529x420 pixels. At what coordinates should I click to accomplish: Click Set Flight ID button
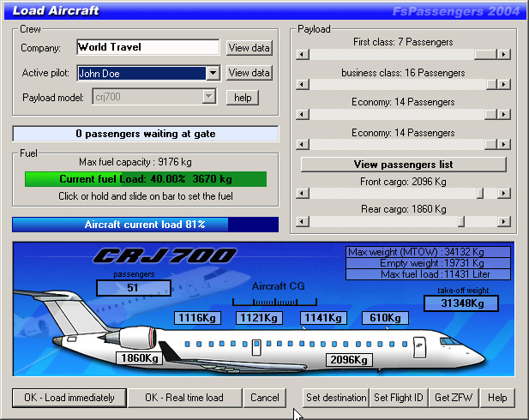coord(399,398)
